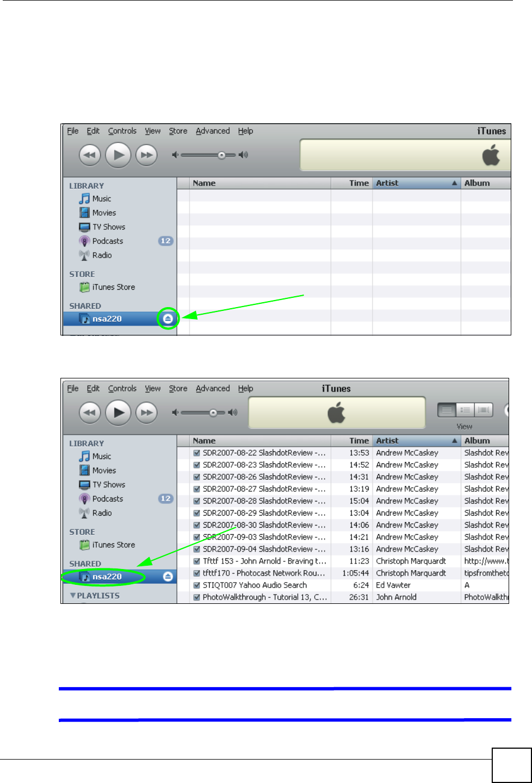Uncheck PhotoWalkthrough Tutorial 13 track
The image size is (532, 783).
pos(197,597)
